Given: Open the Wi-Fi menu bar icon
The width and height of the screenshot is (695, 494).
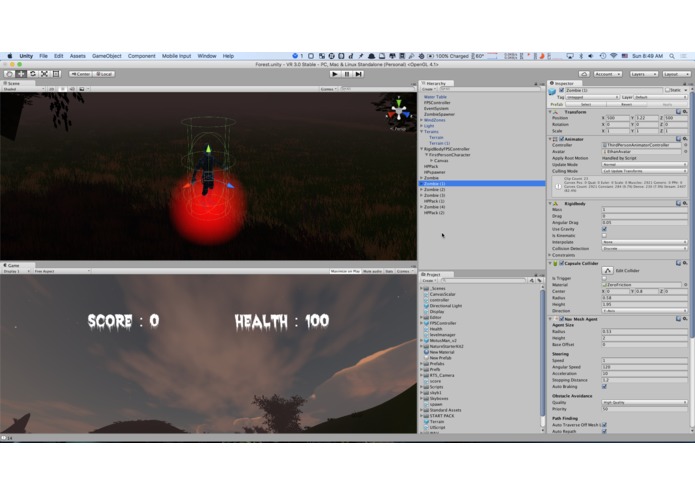Looking at the screenshot, I should 613,56.
